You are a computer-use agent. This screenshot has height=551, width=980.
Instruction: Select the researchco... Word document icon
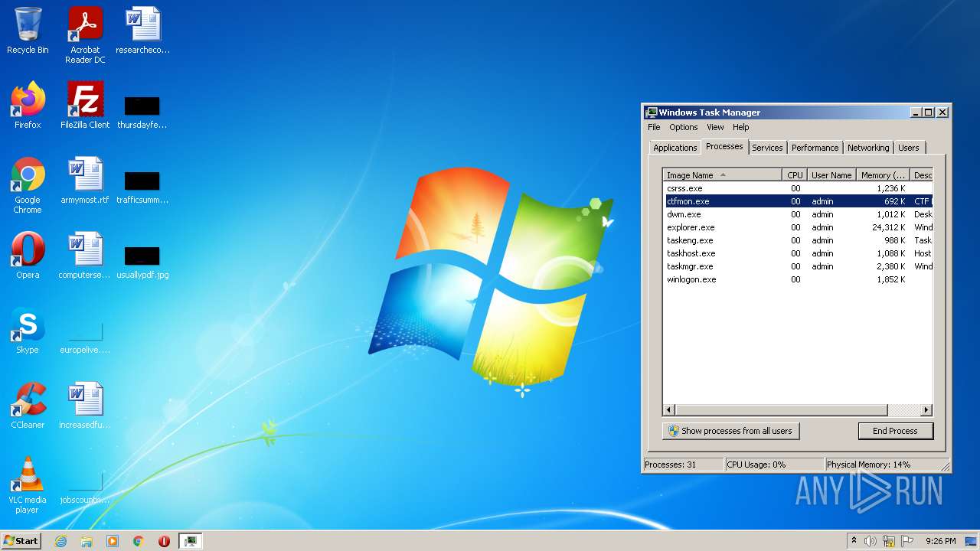pos(142,31)
